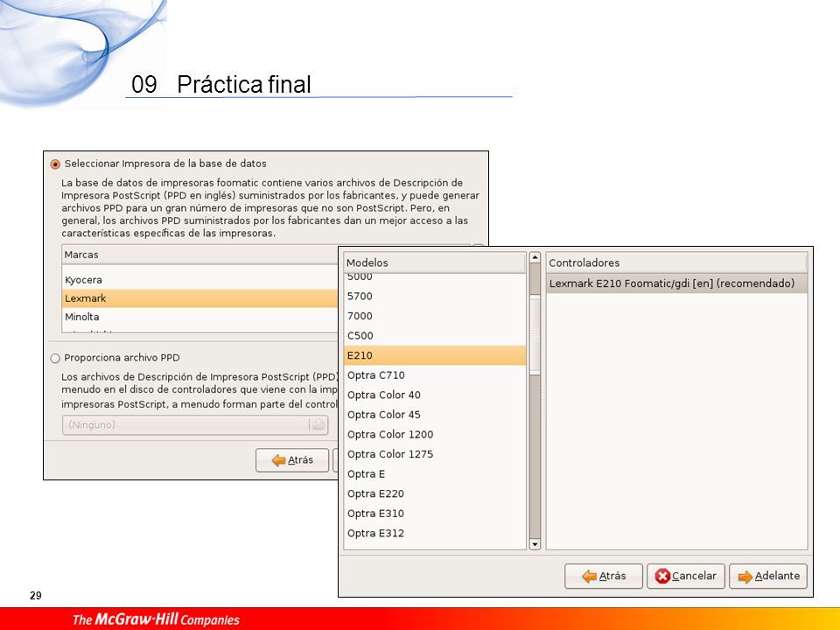Select model Optra E310

coord(435,514)
